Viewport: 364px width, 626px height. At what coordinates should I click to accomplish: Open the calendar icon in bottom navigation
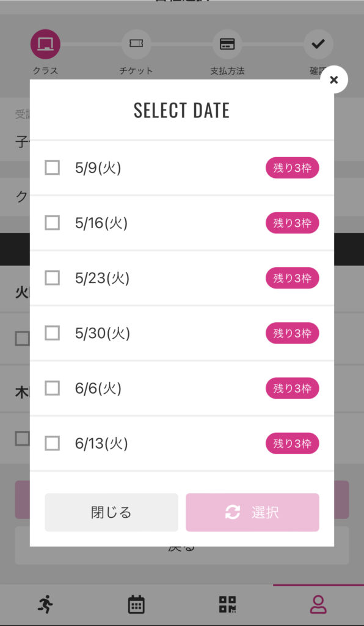pyautogui.click(x=136, y=605)
